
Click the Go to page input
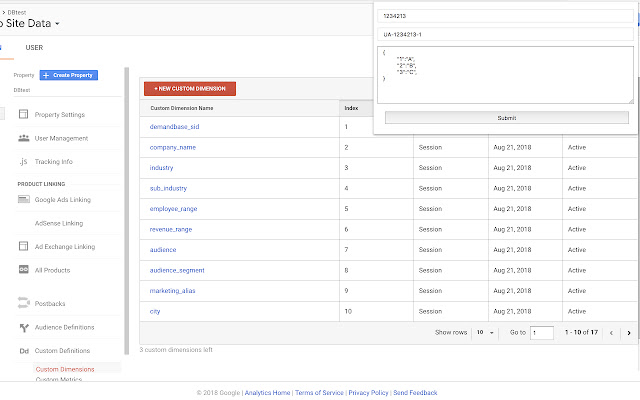[542, 333]
